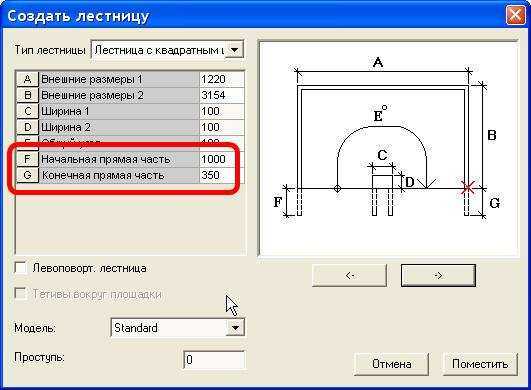Toggle Тетивы вокруг площадки checkbox
The height and width of the screenshot is (390, 531).
(x=21, y=294)
